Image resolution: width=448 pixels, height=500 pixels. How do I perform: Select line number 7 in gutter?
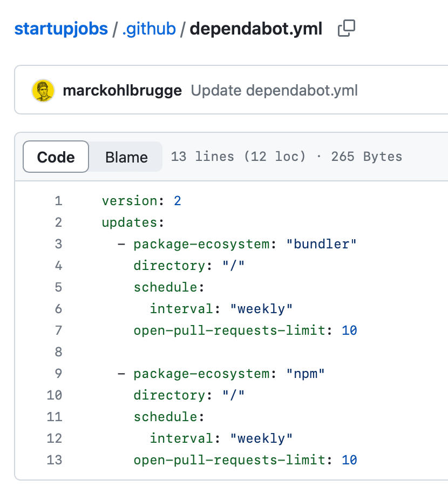click(x=58, y=330)
